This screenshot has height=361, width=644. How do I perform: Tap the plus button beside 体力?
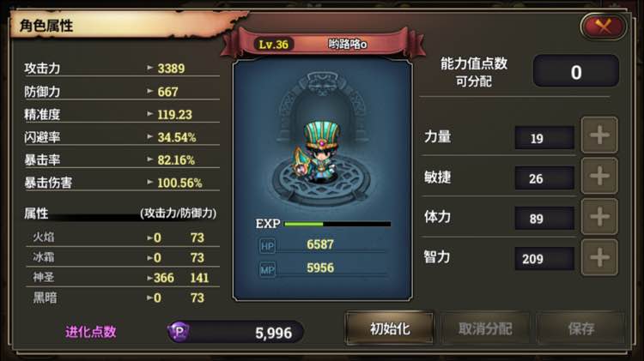pos(599,216)
